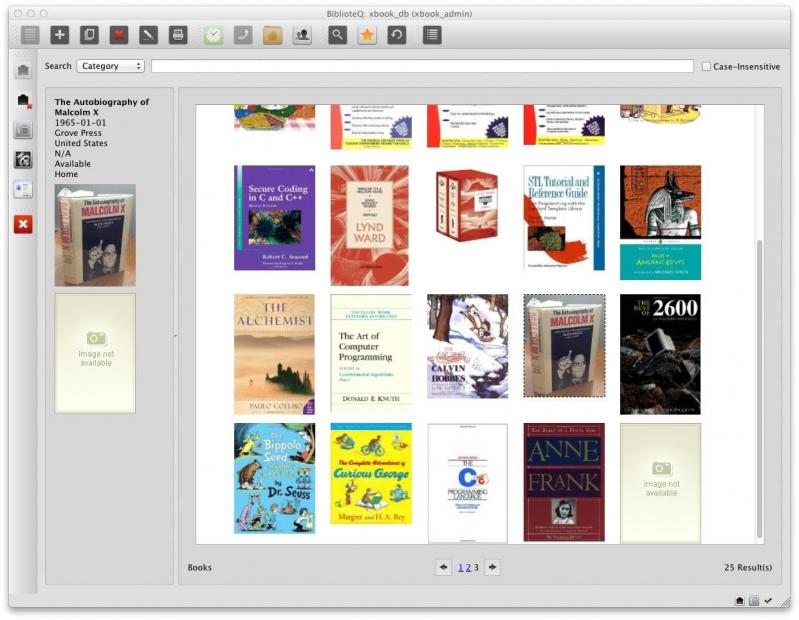Open page 1 link
Screen dimensions: 799x620
click(x=461, y=568)
